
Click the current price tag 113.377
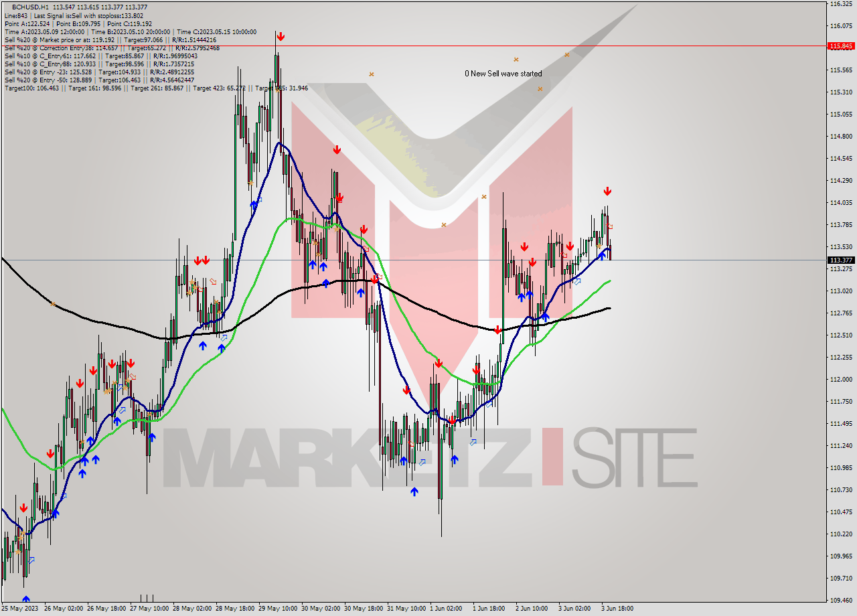(841, 260)
